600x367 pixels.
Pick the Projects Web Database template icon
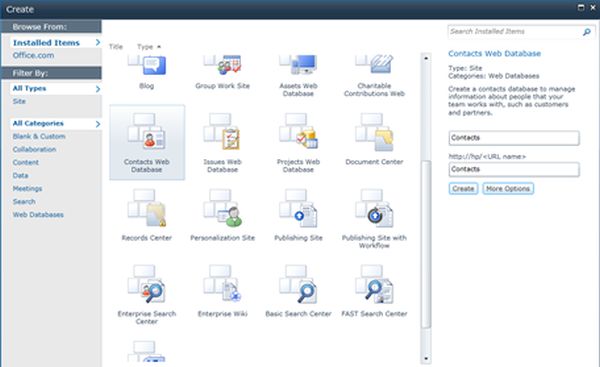click(x=298, y=131)
